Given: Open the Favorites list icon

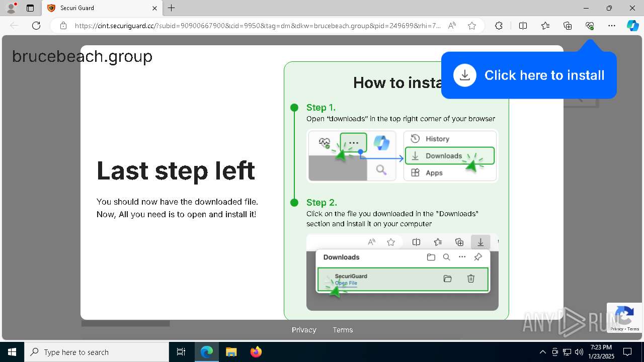Looking at the screenshot, I should (545, 26).
